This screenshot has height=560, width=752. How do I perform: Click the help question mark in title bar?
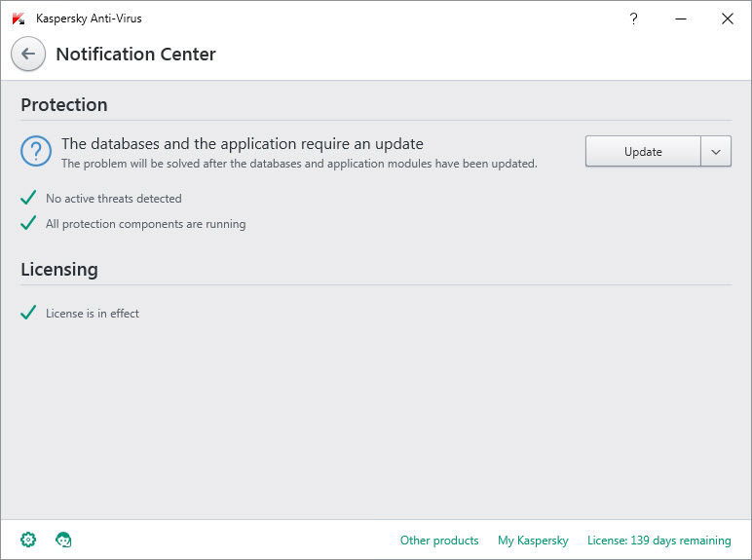tap(634, 19)
